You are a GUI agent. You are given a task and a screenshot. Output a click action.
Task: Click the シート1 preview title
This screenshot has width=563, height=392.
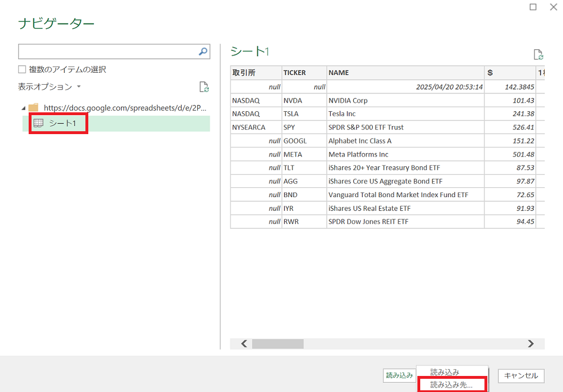[250, 52]
